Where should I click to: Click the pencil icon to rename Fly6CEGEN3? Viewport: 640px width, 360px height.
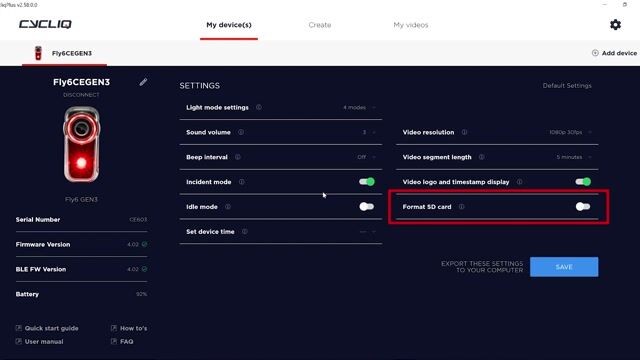(143, 82)
